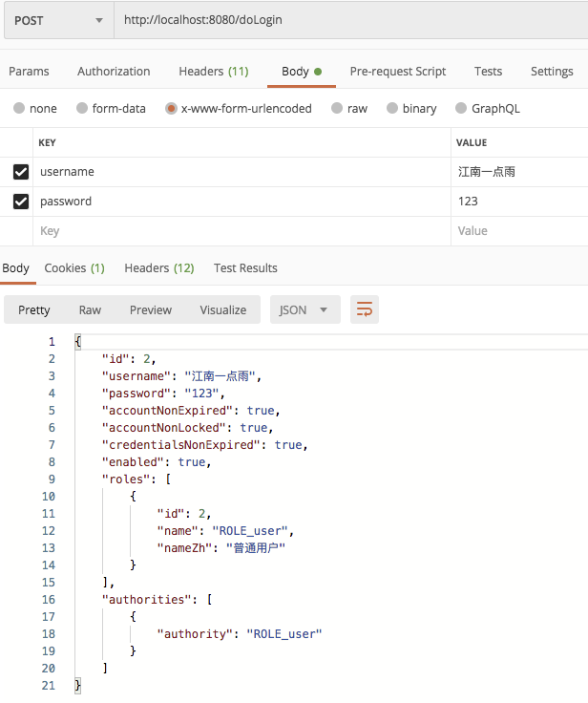Image resolution: width=588 pixels, height=703 pixels.
Task: Open the JSON format dropdown
Action: (304, 309)
